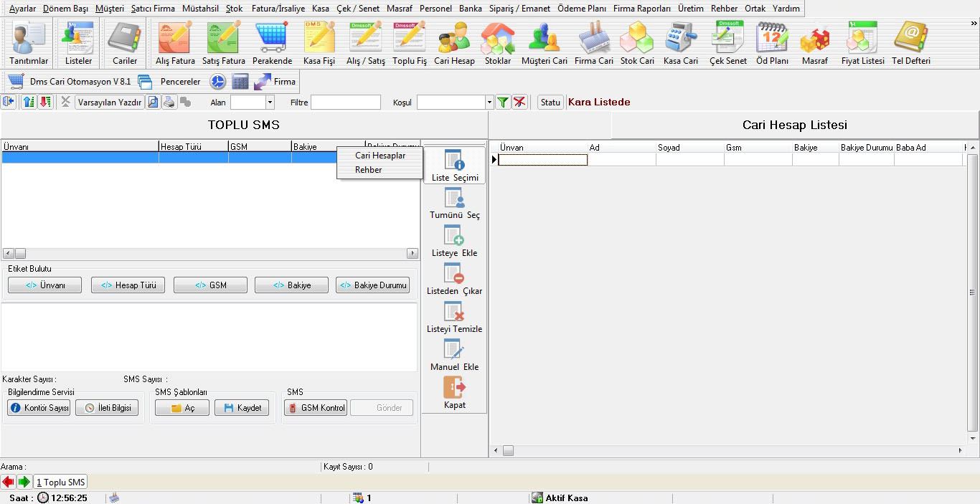The image size is (980, 504).
Task: Click the Kontör Sayısı button
Action: pos(39,408)
